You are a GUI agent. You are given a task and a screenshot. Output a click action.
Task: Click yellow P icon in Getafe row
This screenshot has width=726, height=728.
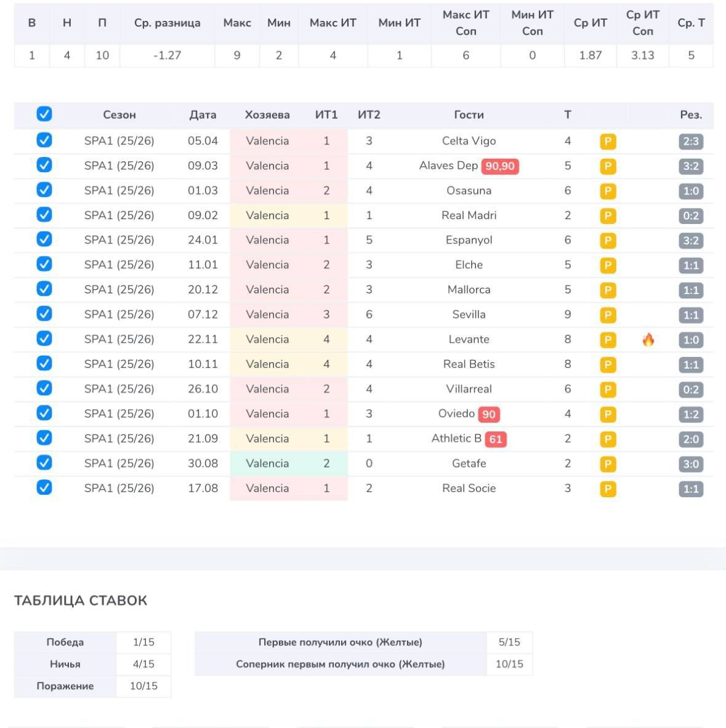point(608,464)
